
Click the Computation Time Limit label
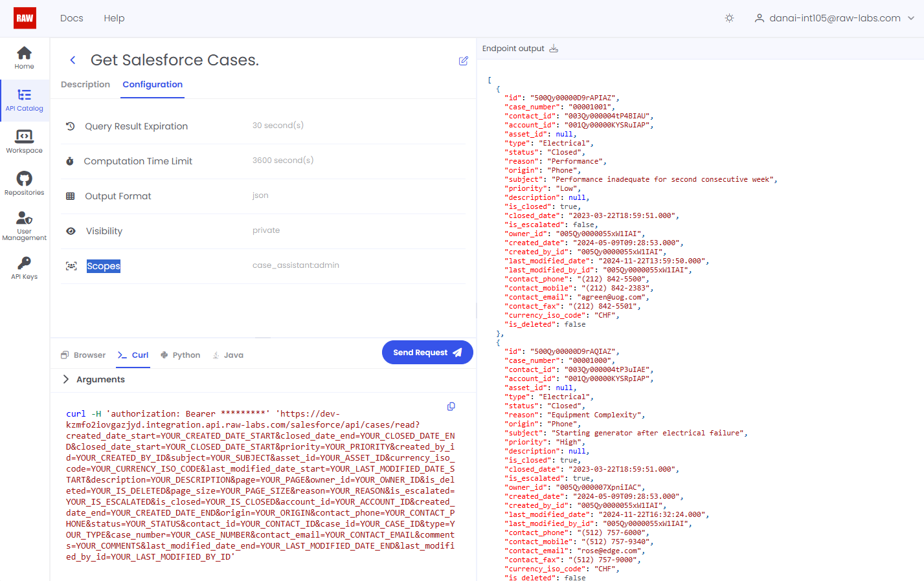138,161
